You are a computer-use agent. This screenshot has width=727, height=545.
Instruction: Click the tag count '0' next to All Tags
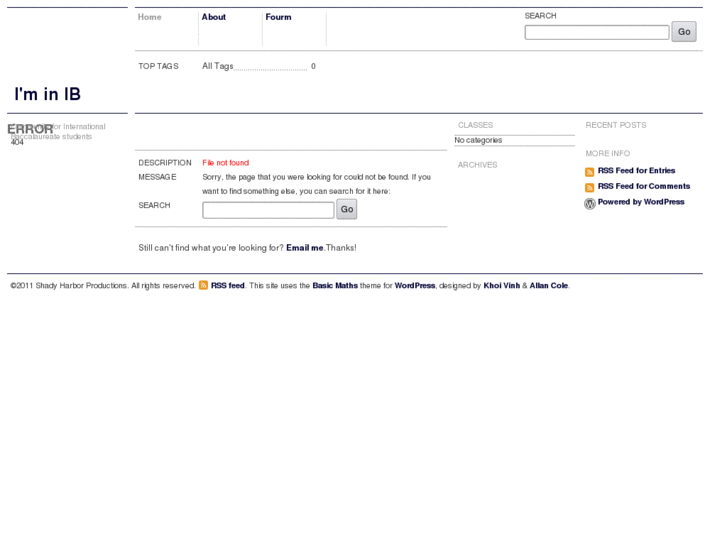click(x=313, y=66)
